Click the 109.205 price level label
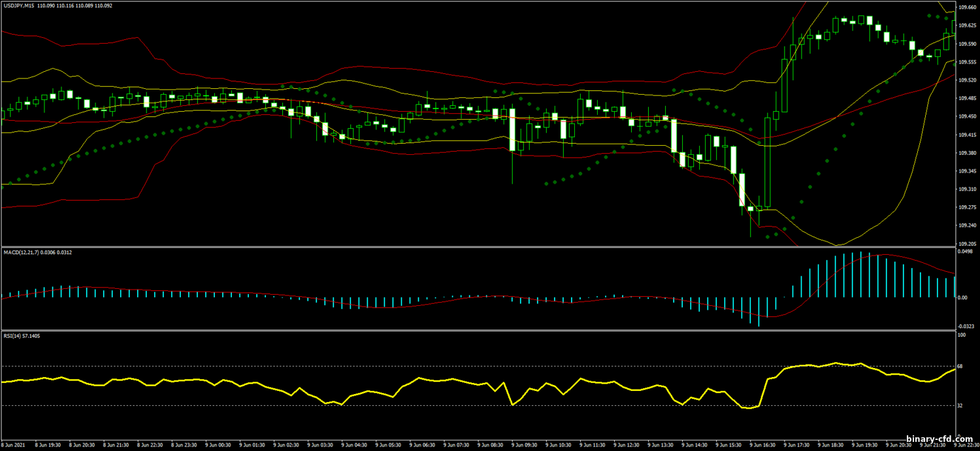Screen dimensions: 980x451 point(967,243)
